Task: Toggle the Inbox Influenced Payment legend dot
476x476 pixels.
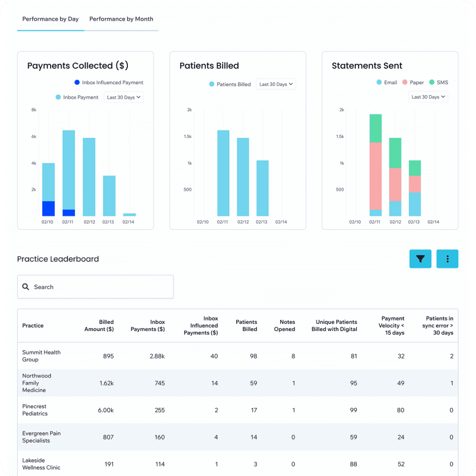Action: (77, 82)
